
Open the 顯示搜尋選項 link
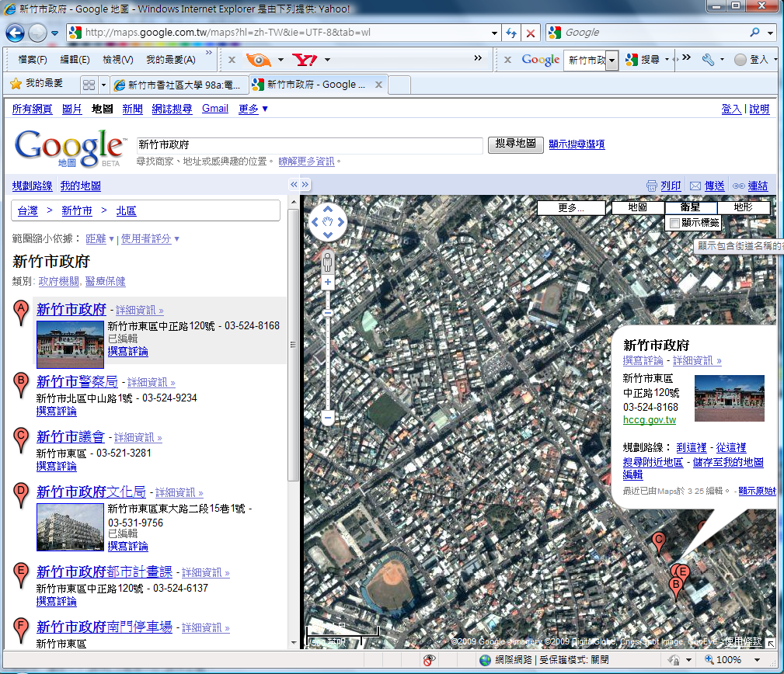point(577,144)
